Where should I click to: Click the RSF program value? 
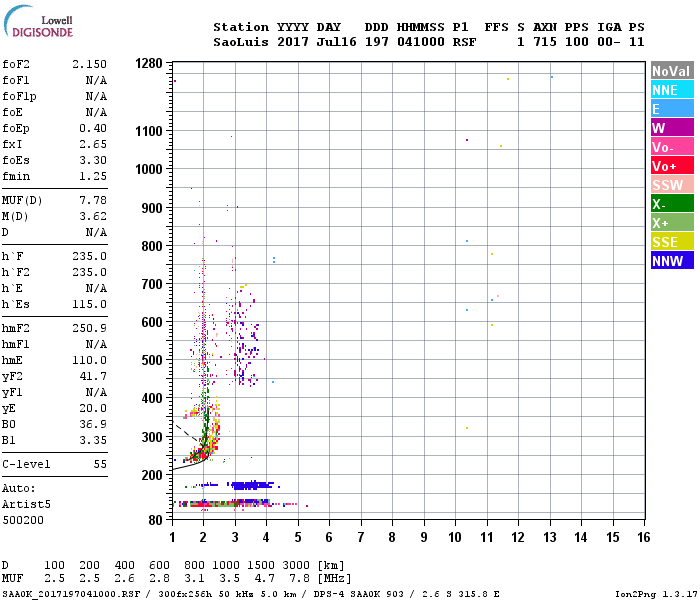click(x=464, y=42)
